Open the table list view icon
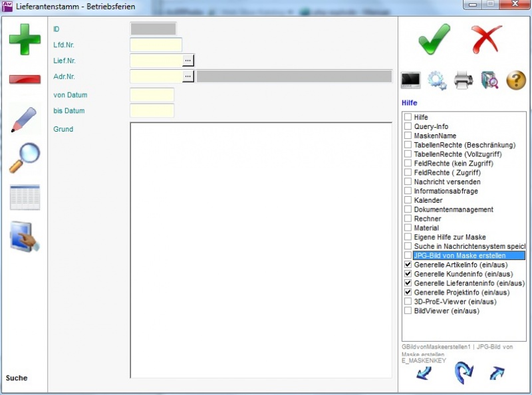The width and height of the screenshot is (532, 395). pos(25,197)
